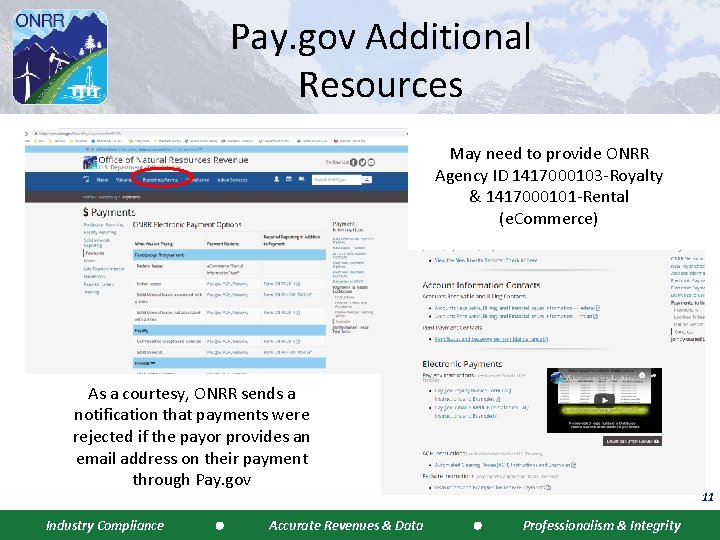Click the ONRR logo on the slide
This screenshot has width=720, height=540.
(x=60, y=56)
